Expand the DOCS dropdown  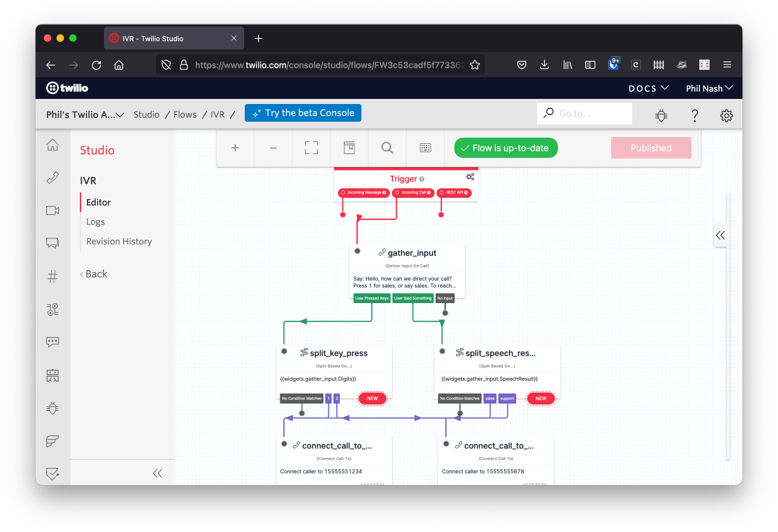pos(649,88)
